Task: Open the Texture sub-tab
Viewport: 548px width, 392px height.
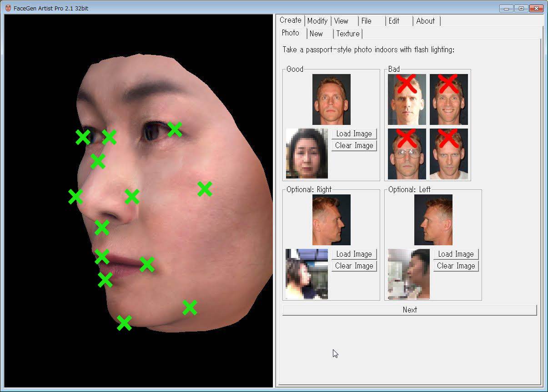Action: point(348,34)
